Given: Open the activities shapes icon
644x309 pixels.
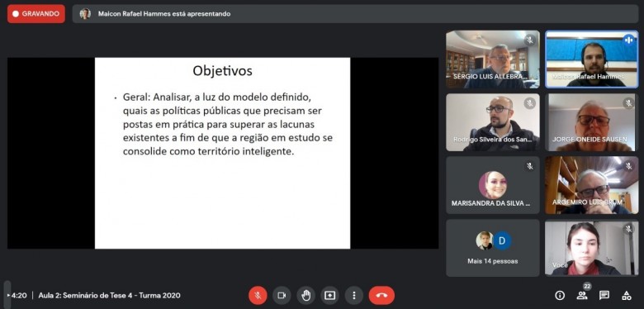Looking at the screenshot, I should click(627, 295).
